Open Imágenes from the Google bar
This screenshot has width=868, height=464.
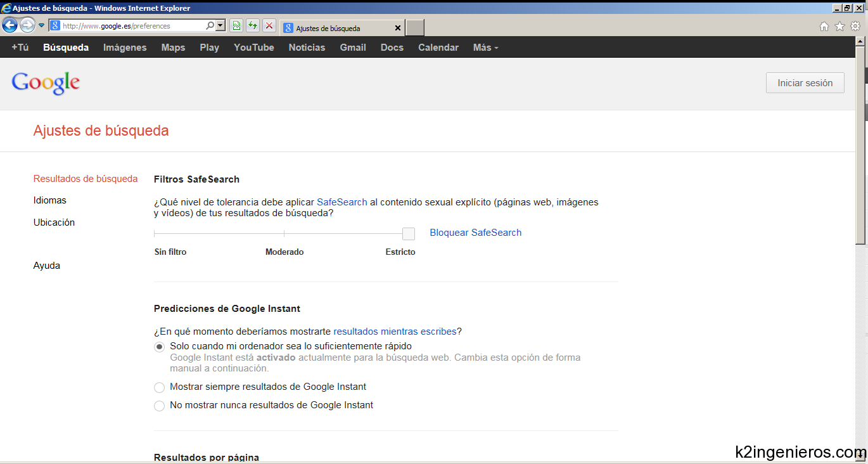click(125, 48)
